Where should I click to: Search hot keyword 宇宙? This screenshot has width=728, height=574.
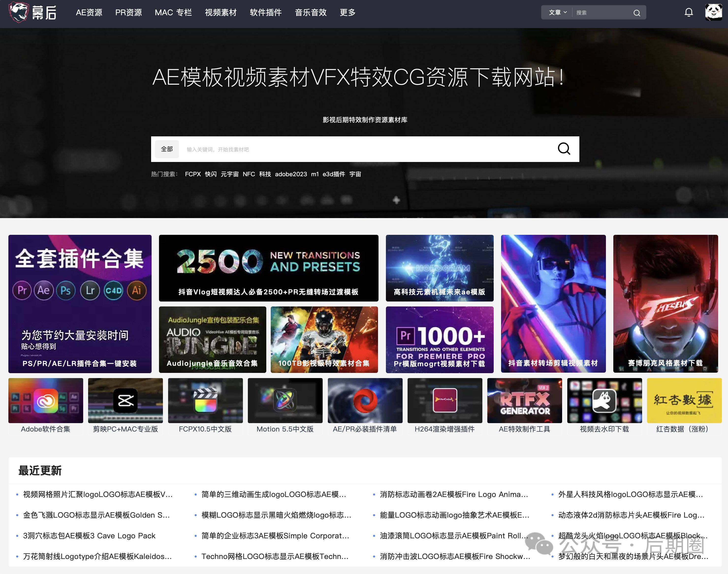(355, 174)
